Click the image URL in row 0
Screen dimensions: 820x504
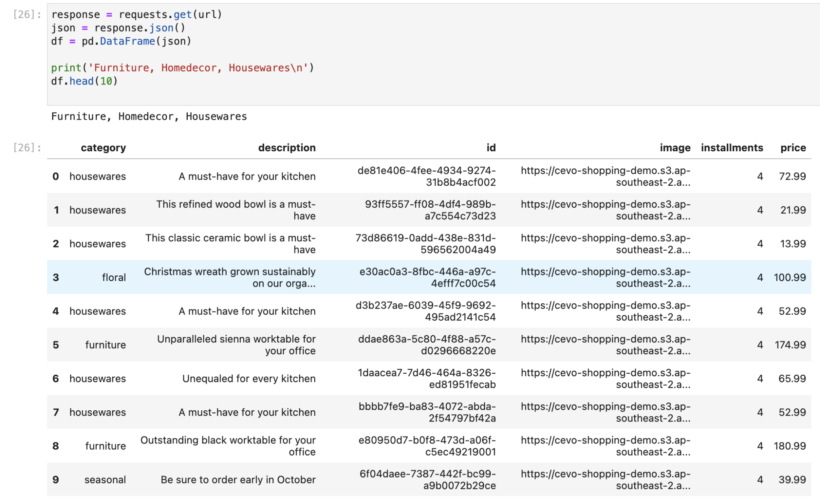(x=605, y=176)
